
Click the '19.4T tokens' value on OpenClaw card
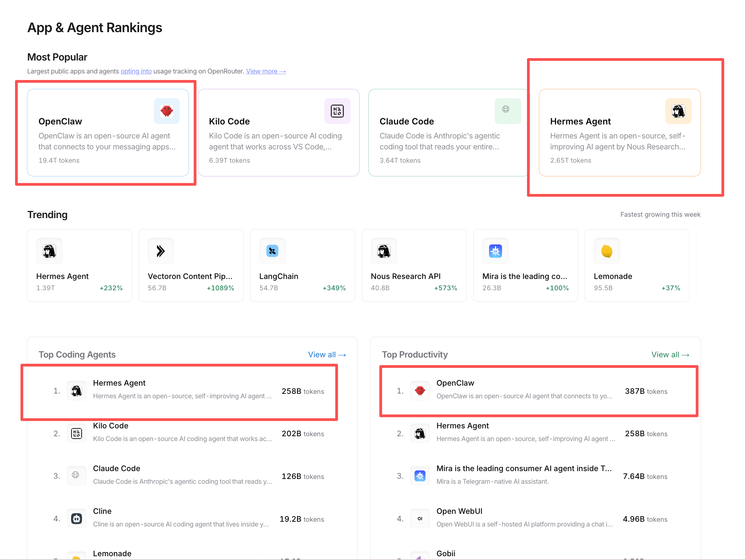tap(59, 160)
